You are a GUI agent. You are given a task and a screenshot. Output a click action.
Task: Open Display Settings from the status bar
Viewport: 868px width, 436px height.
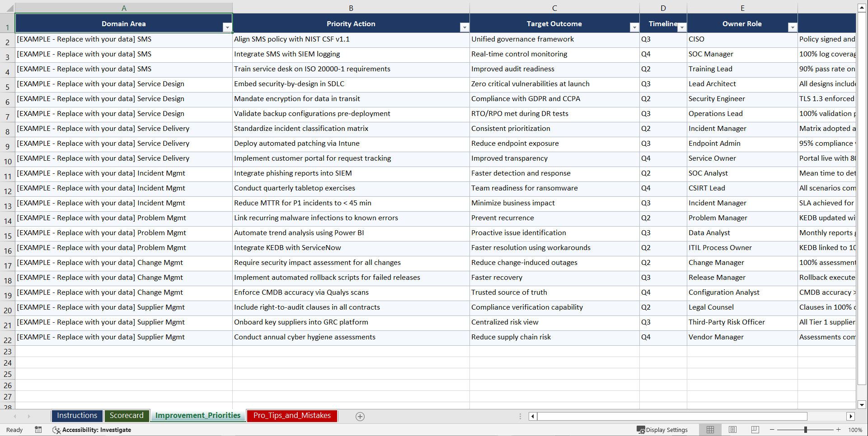click(662, 430)
